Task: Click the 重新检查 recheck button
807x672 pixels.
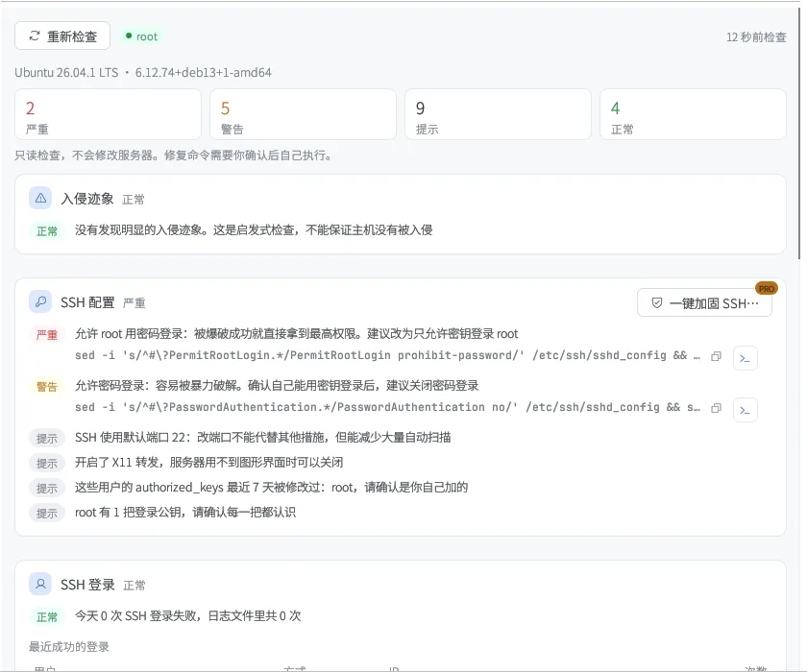Action: coord(62,36)
